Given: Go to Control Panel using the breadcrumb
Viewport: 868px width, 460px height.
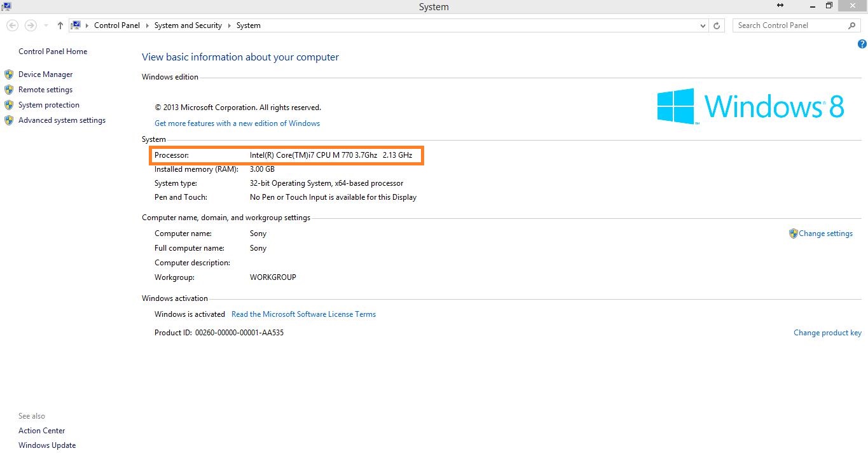Looking at the screenshot, I should [116, 25].
